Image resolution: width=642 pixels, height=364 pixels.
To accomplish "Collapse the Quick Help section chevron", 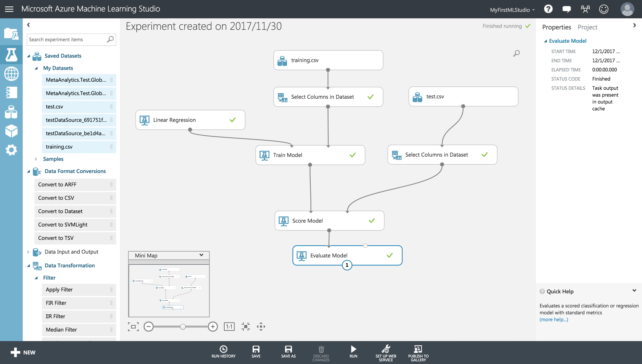I will coord(634,290).
